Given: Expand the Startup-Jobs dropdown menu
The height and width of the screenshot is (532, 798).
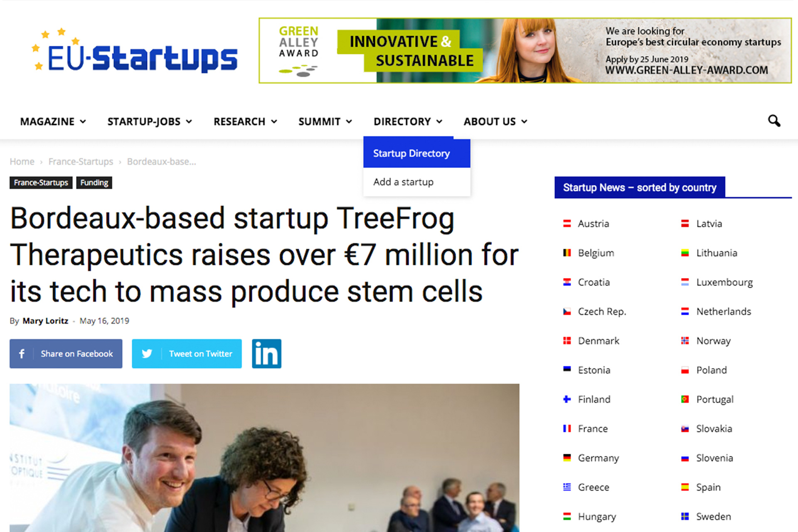Looking at the screenshot, I should 150,121.
